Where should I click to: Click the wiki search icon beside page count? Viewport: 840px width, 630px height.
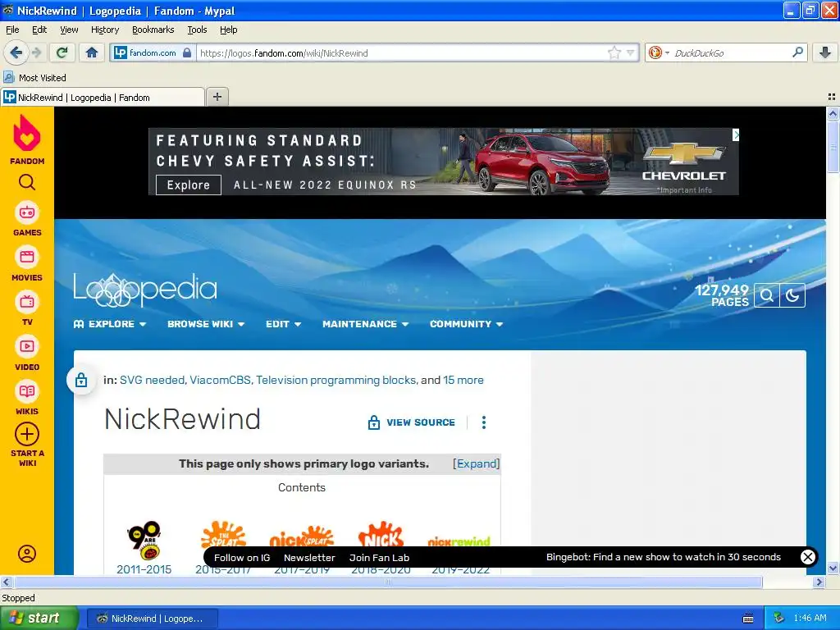pos(767,295)
